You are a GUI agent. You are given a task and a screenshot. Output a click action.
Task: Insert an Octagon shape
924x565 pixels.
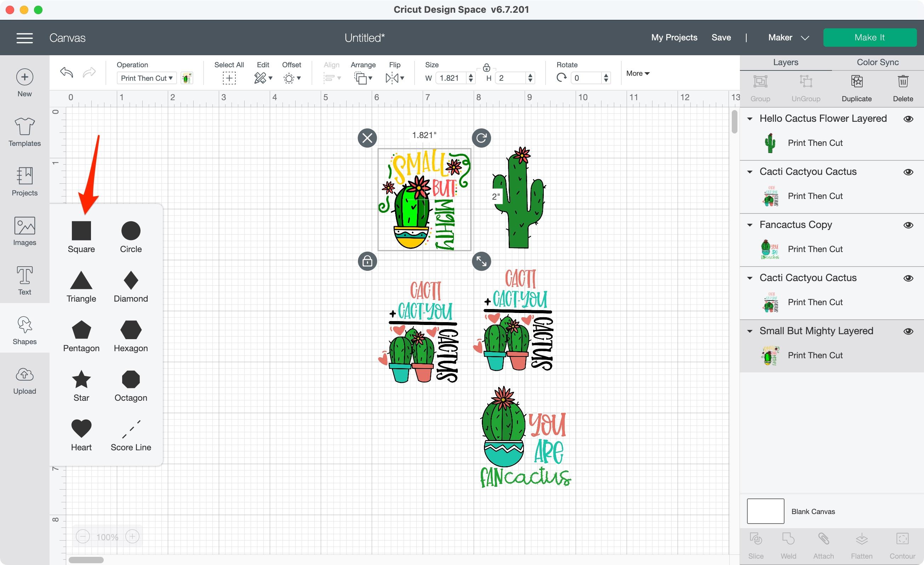pyautogui.click(x=131, y=386)
